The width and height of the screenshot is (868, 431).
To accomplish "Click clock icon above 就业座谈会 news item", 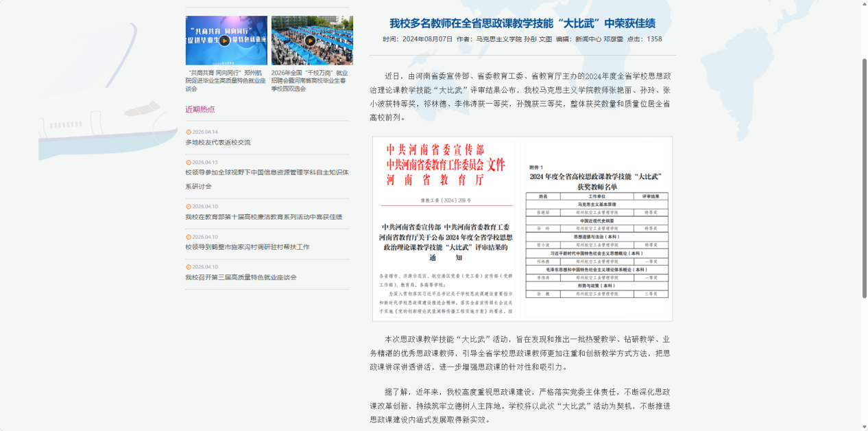I will click(189, 267).
